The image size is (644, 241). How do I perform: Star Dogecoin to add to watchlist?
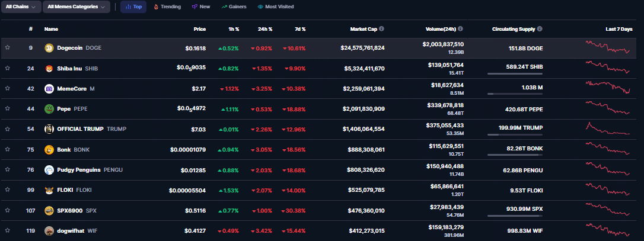8,48
